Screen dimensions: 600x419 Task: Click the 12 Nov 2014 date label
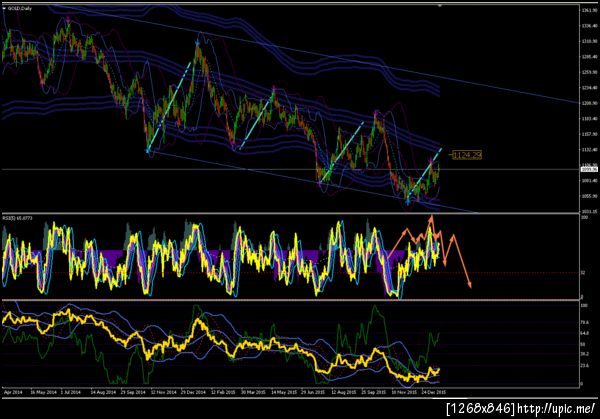[163, 392]
